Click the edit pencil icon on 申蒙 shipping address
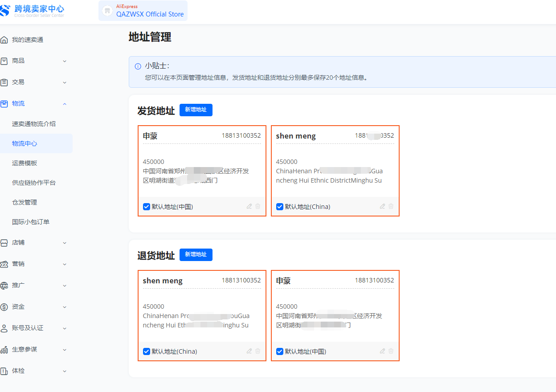 [x=249, y=206]
